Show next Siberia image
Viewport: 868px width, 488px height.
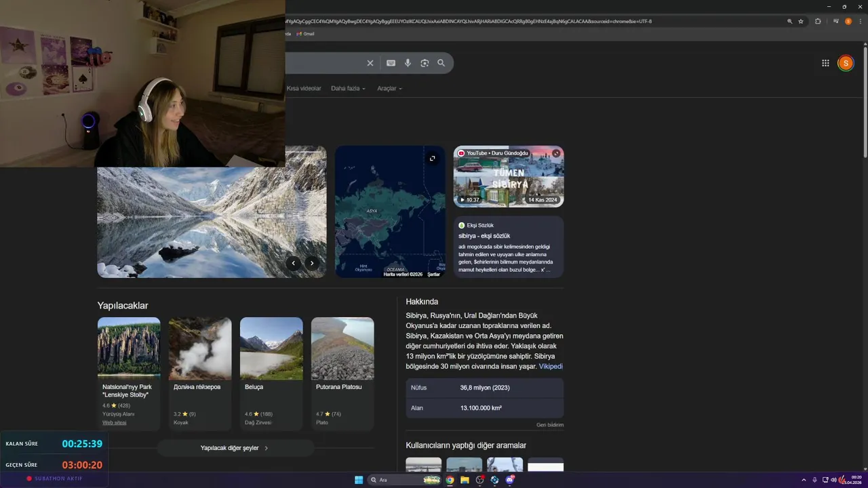click(312, 263)
